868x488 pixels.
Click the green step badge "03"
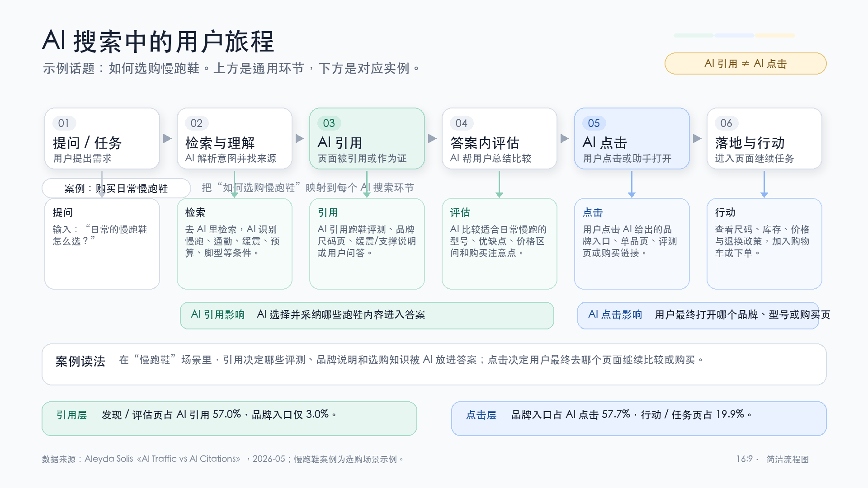click(x=329, y=123)
